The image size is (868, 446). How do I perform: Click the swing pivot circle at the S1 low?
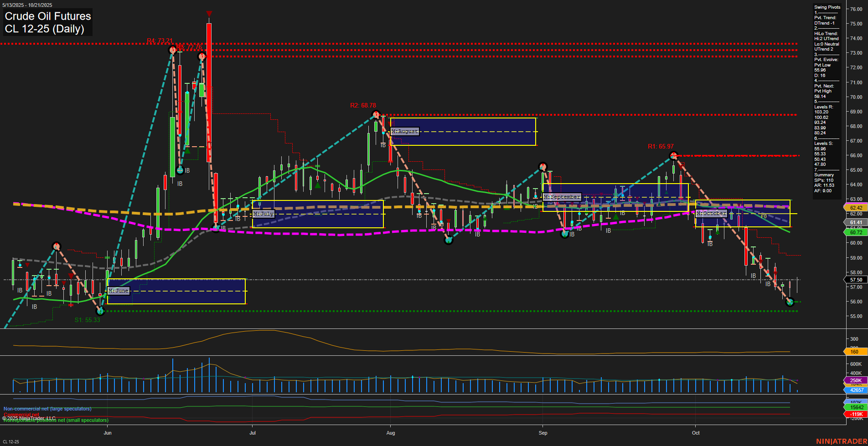tap(101, 311)
